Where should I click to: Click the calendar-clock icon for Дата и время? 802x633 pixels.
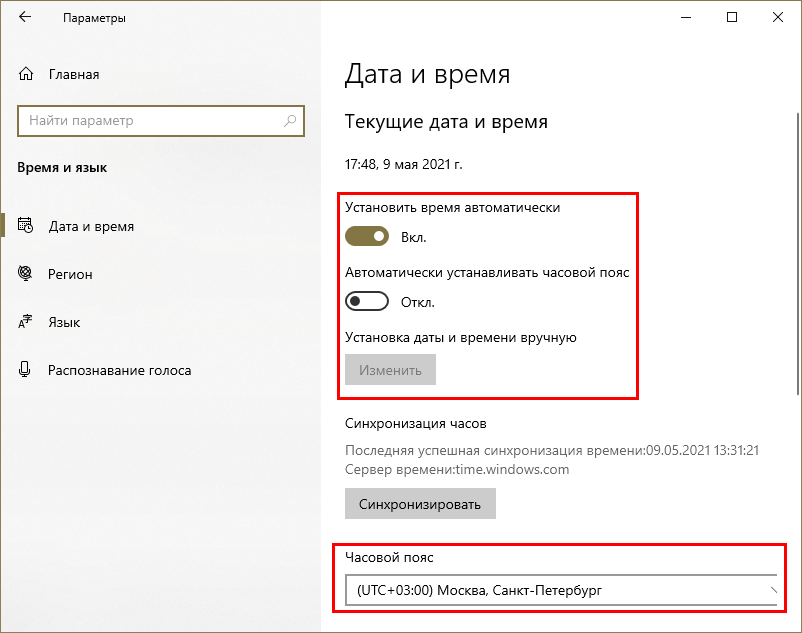pos(27,226)
